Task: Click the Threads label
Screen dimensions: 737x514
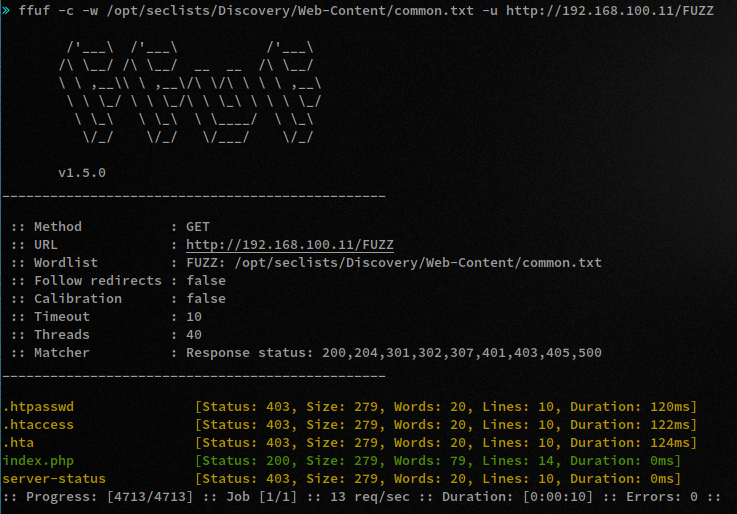Action: (62, 335)
